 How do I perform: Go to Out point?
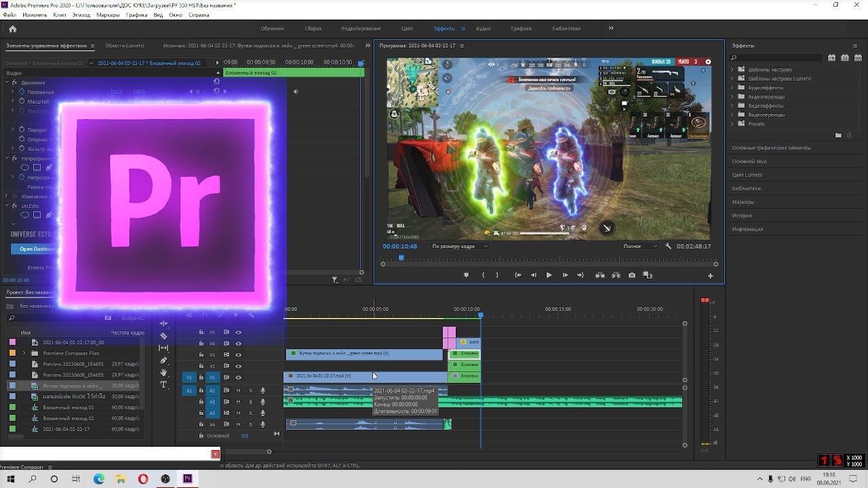pos(580,275)
